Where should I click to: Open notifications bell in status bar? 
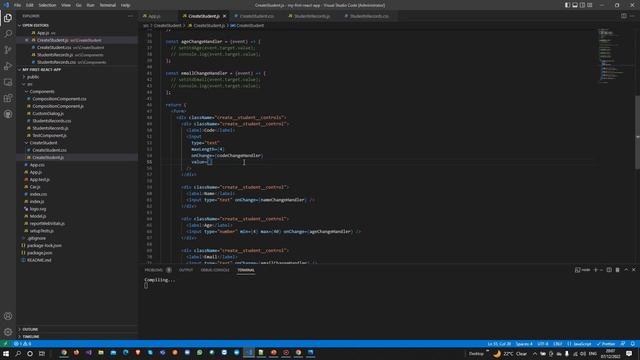pyautogui.click(x=633, y=344)
